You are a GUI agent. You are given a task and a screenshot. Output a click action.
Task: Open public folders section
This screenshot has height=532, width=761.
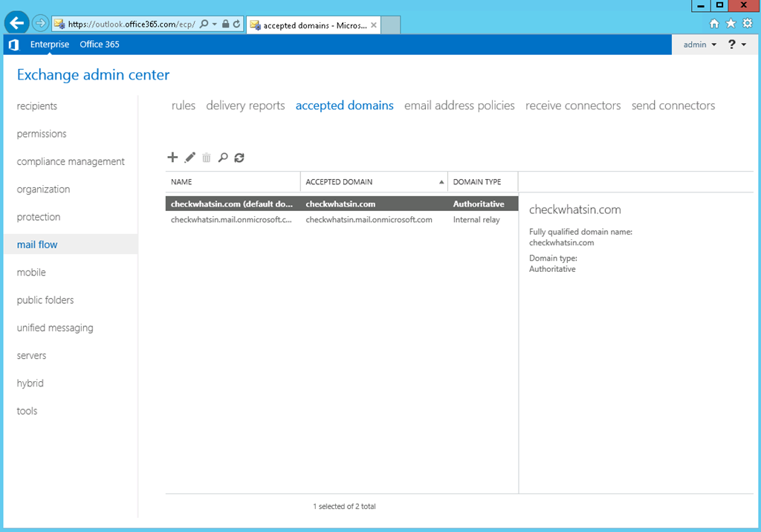tap(45, 300)
